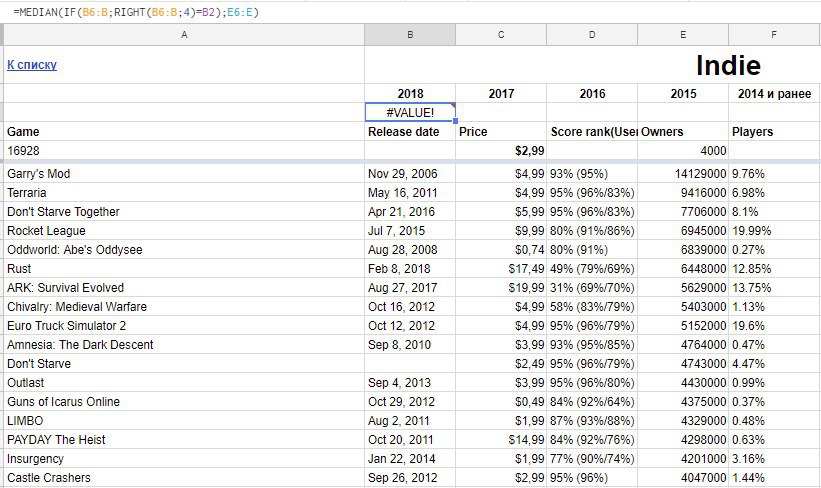Image resolution: width=821 pixels, height=488 pixels.
Task: Select the 14129000 owners cell
Action: tap(683, 173)
